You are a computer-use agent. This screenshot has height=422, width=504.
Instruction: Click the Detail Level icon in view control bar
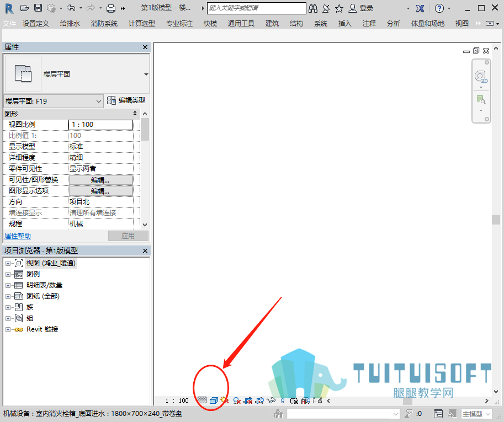tap(202, 400)
